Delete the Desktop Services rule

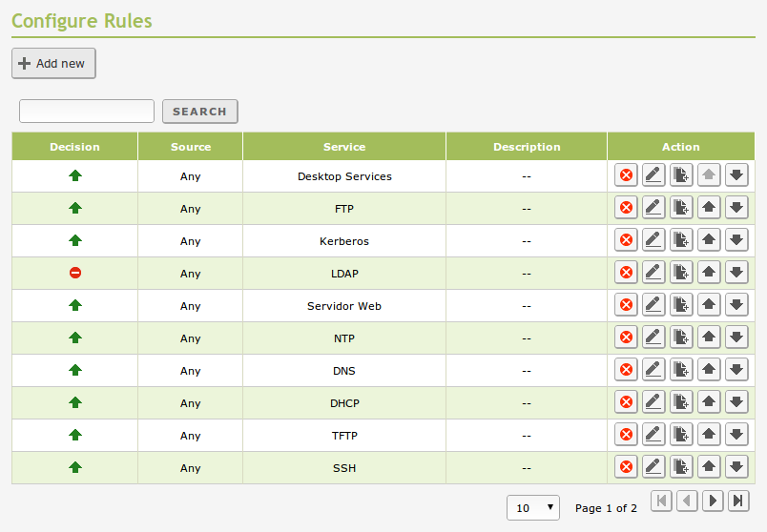(626, 175)
